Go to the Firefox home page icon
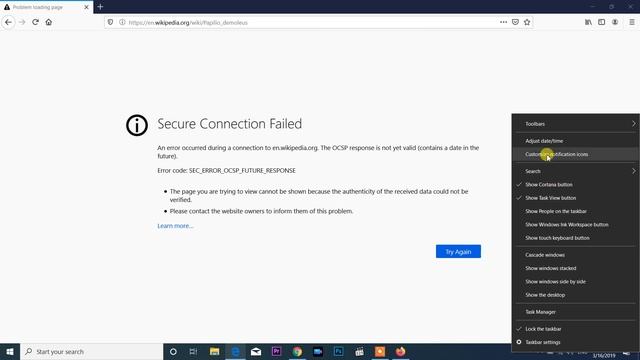The image size is (640, 360). click(x=49, y=22)
